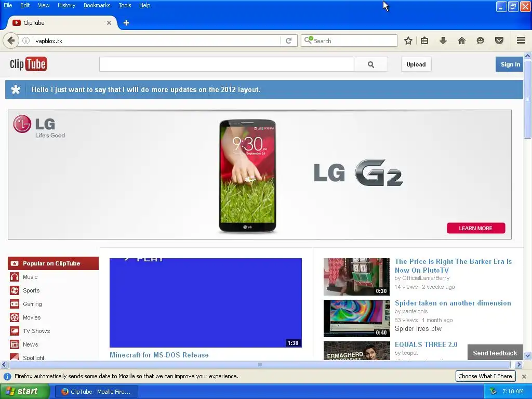This screenshot has width=532, height=399.
Task: Click the horizontal scrollbar right arrow
Action: [x=518, y=364]
